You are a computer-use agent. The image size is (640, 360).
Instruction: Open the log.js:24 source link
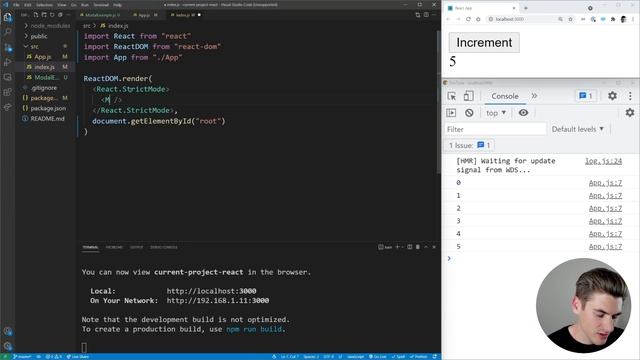[603, 161]
